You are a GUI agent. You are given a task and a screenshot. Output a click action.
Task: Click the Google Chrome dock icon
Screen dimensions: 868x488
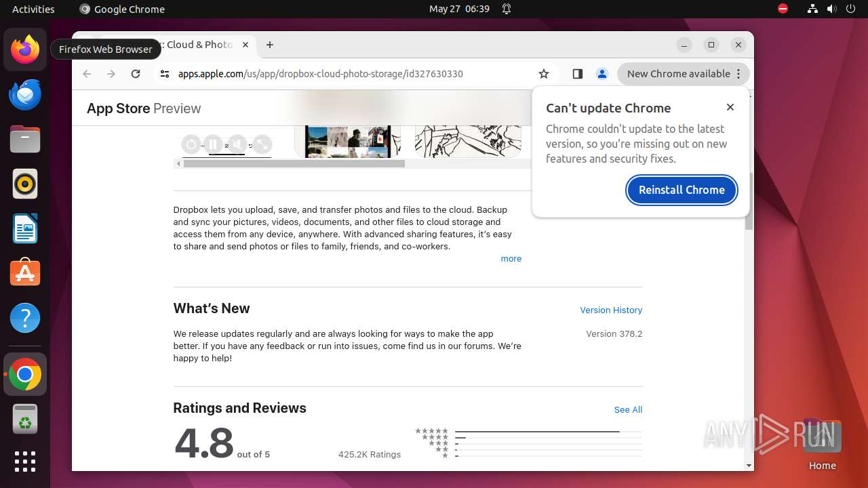click(x=25, y=374)
